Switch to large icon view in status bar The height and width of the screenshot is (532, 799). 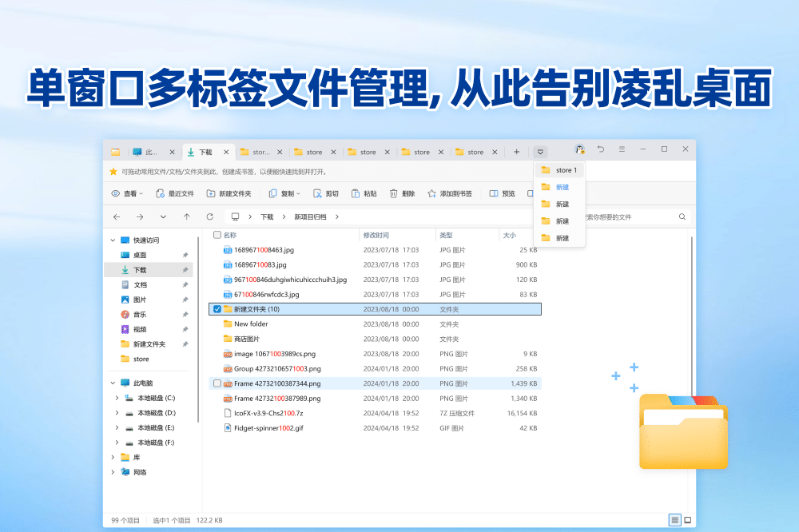click(x=688, y=520)
